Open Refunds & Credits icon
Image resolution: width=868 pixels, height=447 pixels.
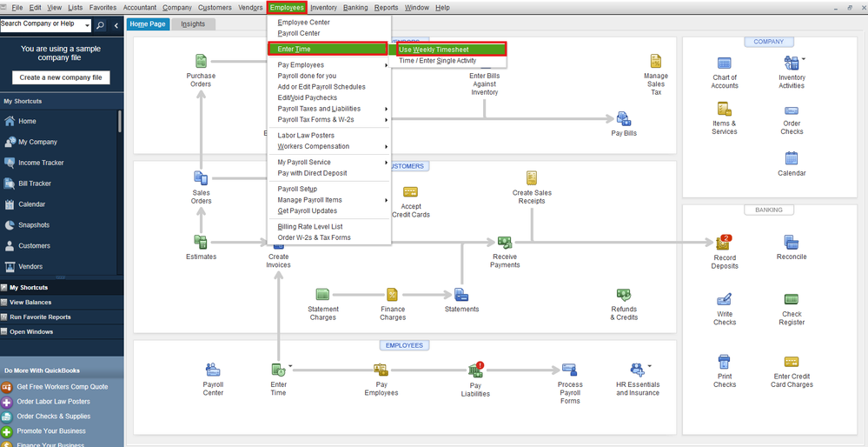pyautogui.click(x=624, y=294)
